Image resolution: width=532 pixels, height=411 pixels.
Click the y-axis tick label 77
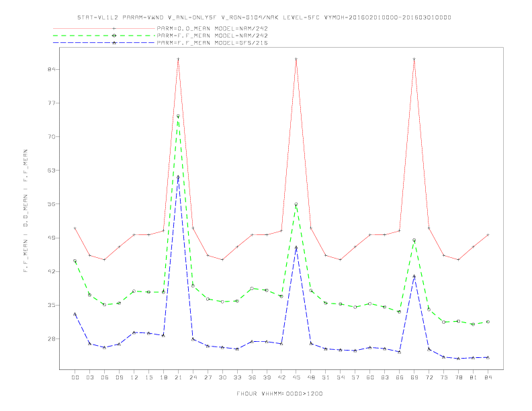coord(51,103)
